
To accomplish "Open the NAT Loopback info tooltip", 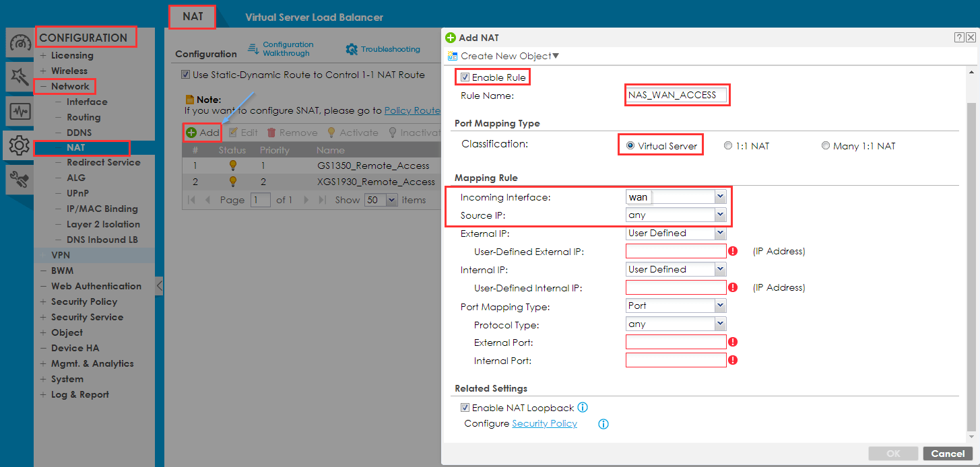I will click(582, 407).
